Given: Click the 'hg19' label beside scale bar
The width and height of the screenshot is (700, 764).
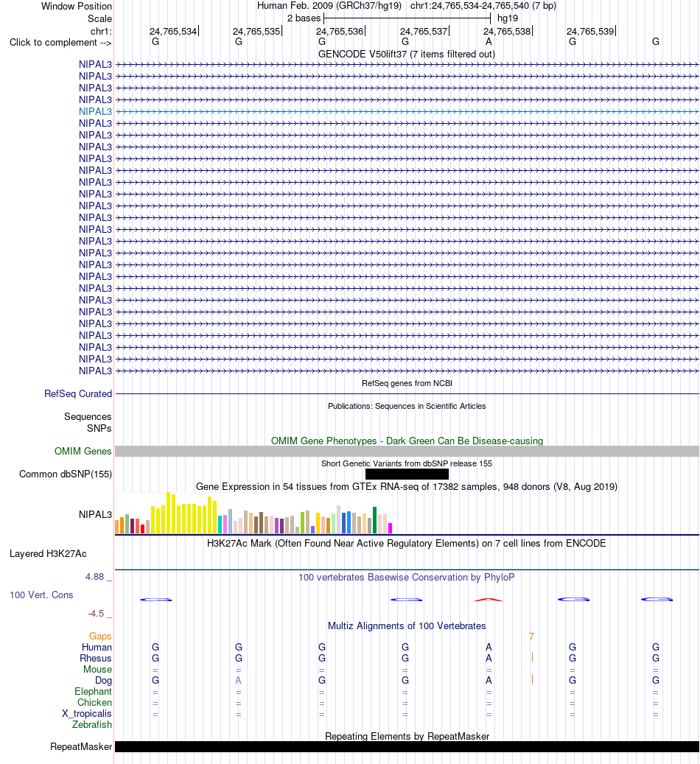Looking at the screenshot, I should (x=508, y=18).
